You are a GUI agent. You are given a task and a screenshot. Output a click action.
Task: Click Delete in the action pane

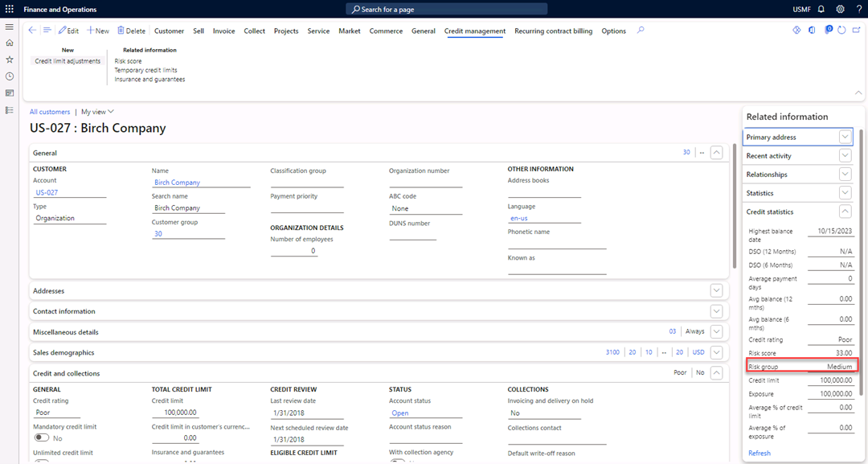click(x=131, y=31)
